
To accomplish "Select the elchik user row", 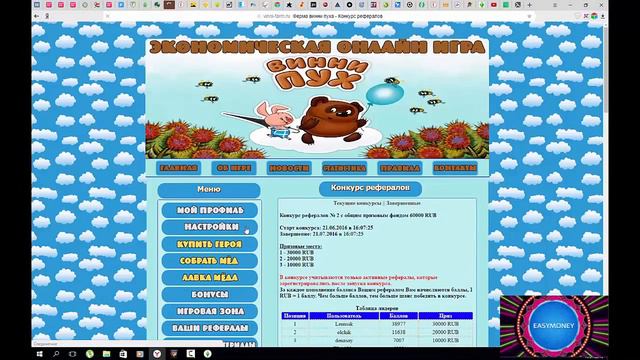I will coord(377,332).
